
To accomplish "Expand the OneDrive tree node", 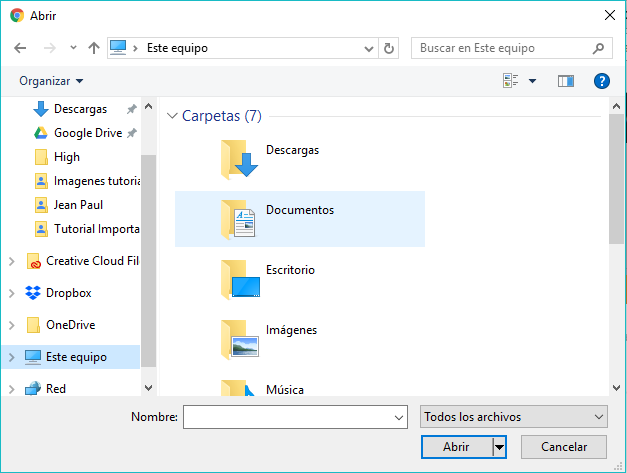I will point(12,325).
